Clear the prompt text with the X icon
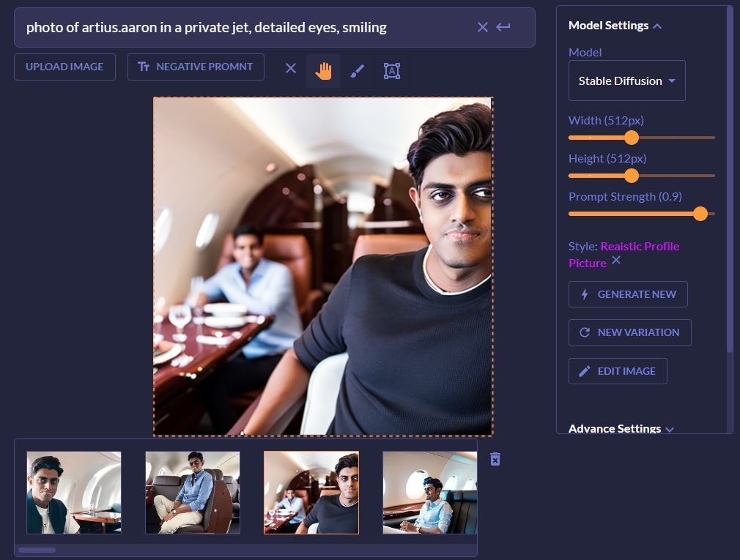 click(x=482, y=27)
